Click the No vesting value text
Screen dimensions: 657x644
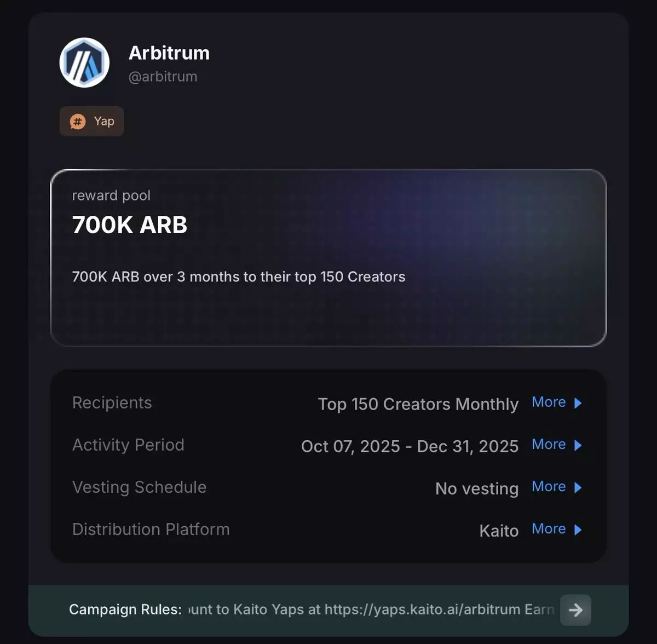(477, 488)
